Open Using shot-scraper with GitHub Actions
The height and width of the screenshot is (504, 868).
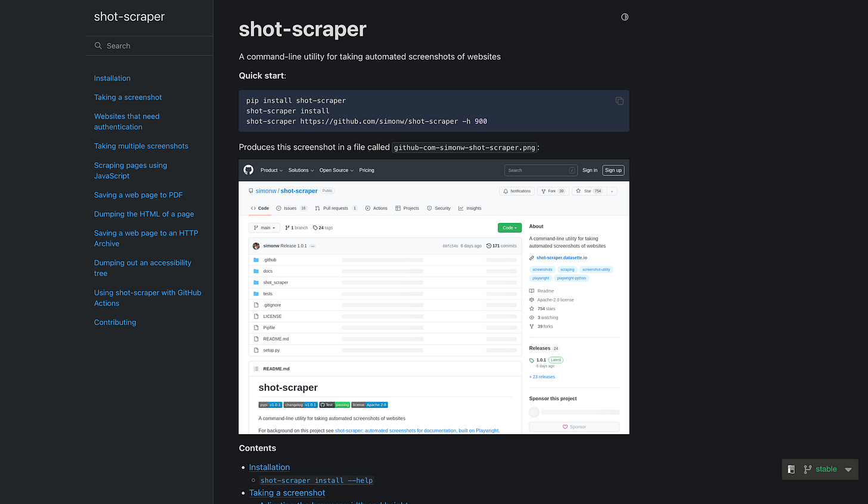pos(147,298)
